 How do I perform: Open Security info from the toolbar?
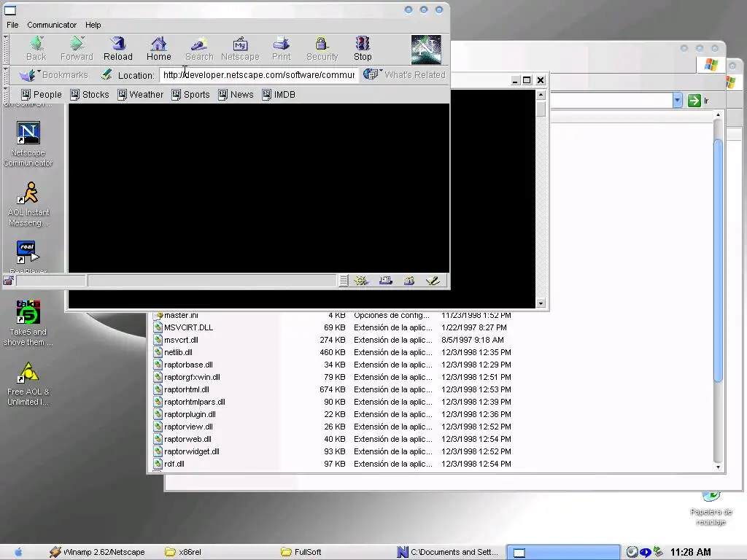322,50
